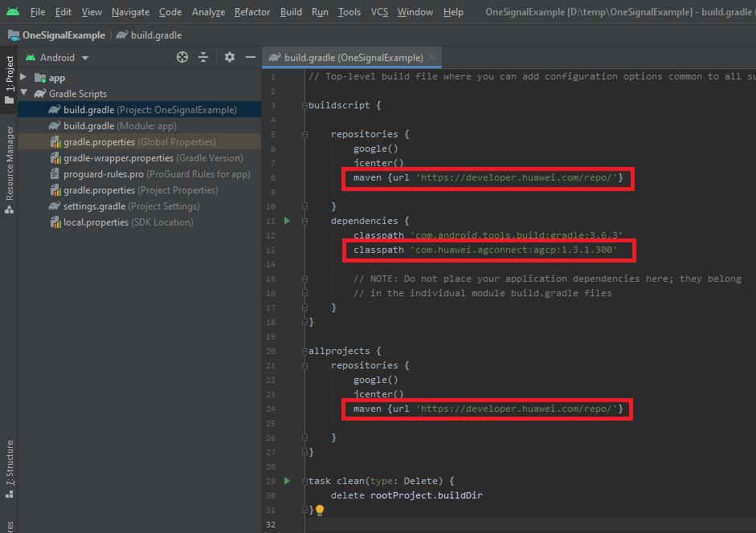Screen dimensions: 756x533
Task: Click the yellow intention lightbulb icon
Action: click(319, 510)
